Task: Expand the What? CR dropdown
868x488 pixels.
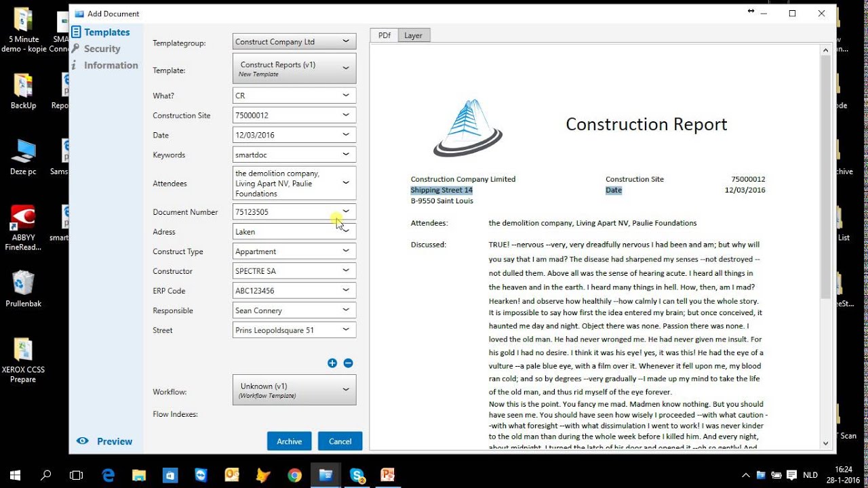Action: 346,96
